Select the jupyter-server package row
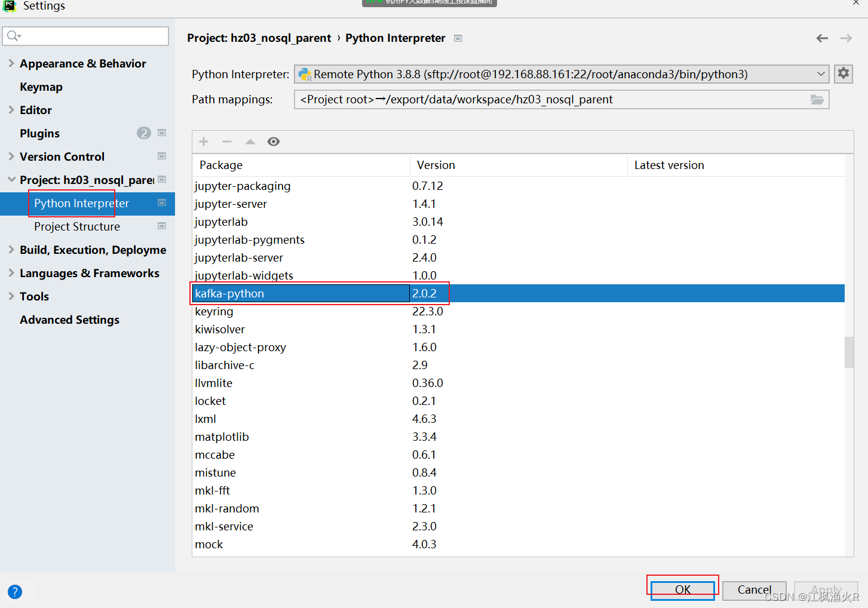 tap(519, 204)
